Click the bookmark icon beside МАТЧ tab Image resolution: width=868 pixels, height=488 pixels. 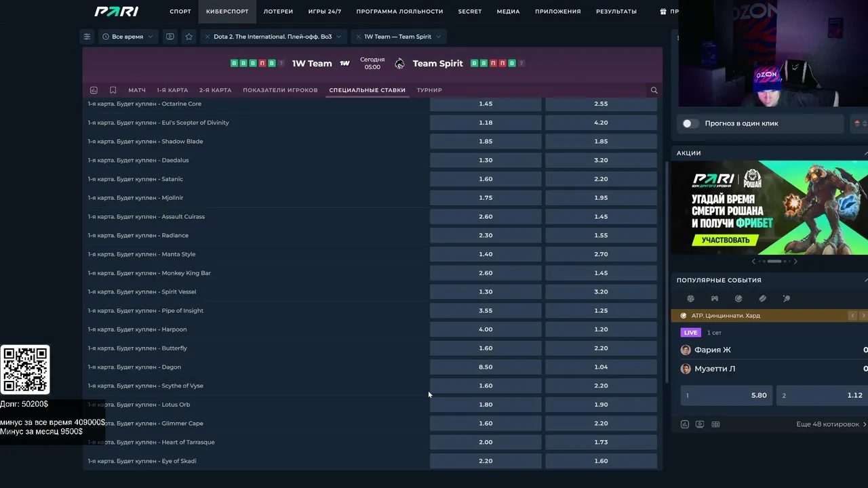point(113,90)
